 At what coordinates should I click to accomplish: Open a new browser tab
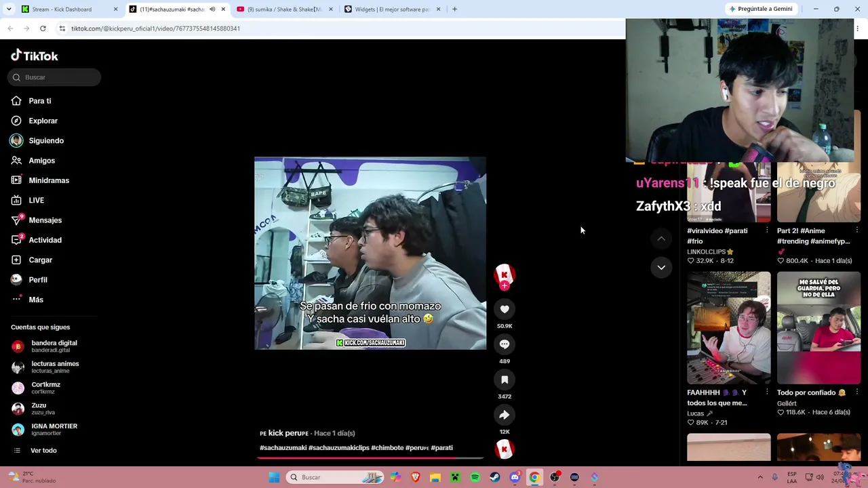tap(454, 9)
